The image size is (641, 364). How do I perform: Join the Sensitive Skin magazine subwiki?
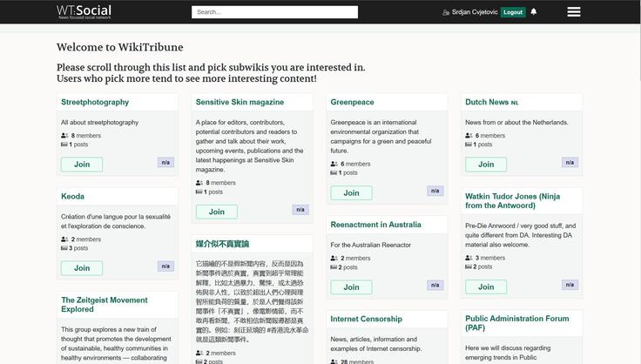pos(216,212)
